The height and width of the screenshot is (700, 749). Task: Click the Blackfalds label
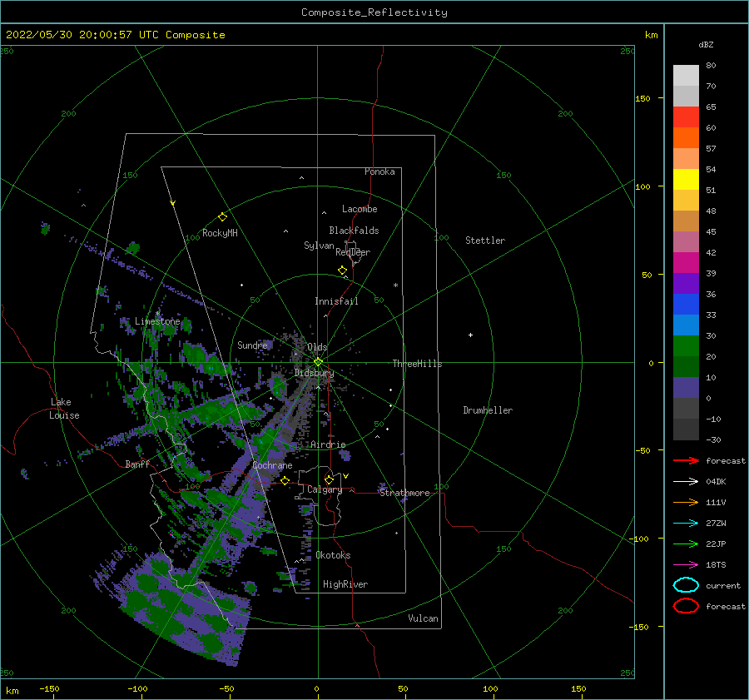point(354,231)
